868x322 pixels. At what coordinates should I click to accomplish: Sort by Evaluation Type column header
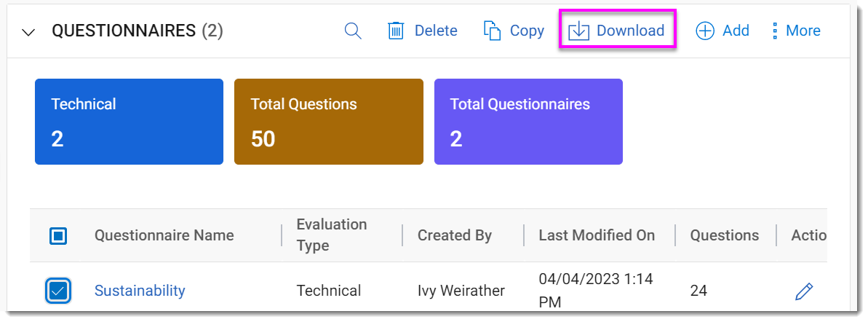pos(331,235)
